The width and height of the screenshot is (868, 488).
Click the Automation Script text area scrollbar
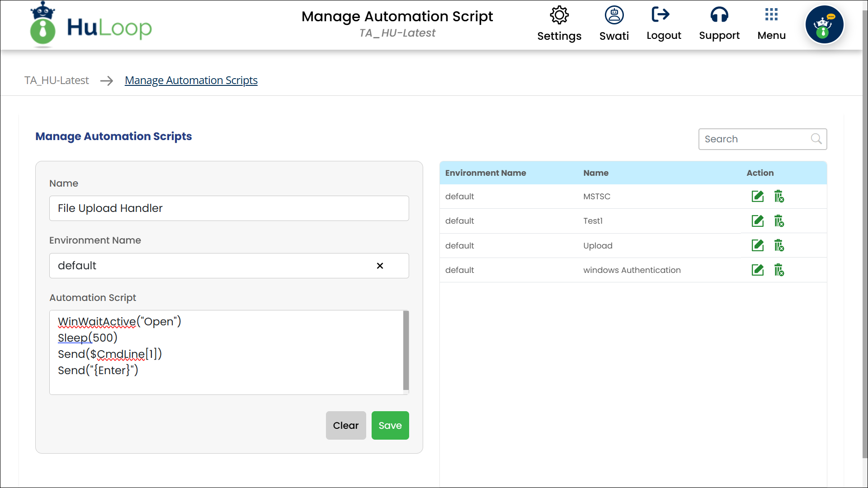(406, 350)
